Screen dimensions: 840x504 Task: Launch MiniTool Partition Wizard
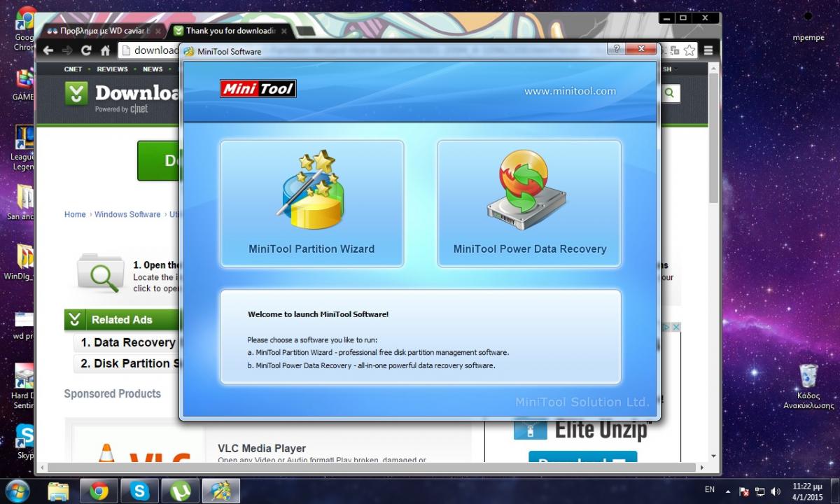[x=311, y=203]
